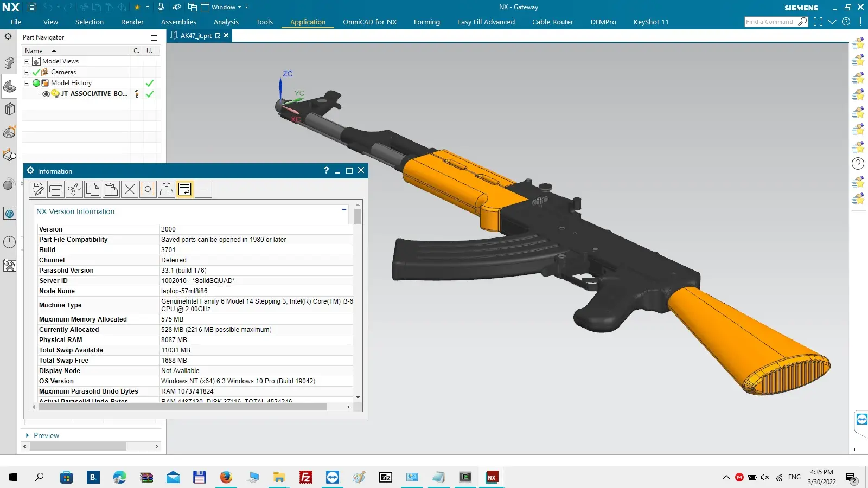Open the Information window help question mark

[326, 170]
